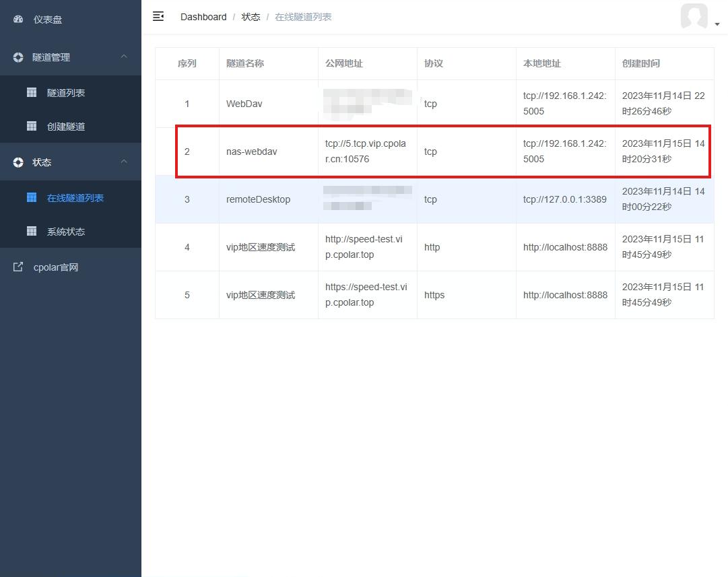Screen dimensions: 728x577
Task: Click the external link icon for cpolar官网
Action: [18, 267]
